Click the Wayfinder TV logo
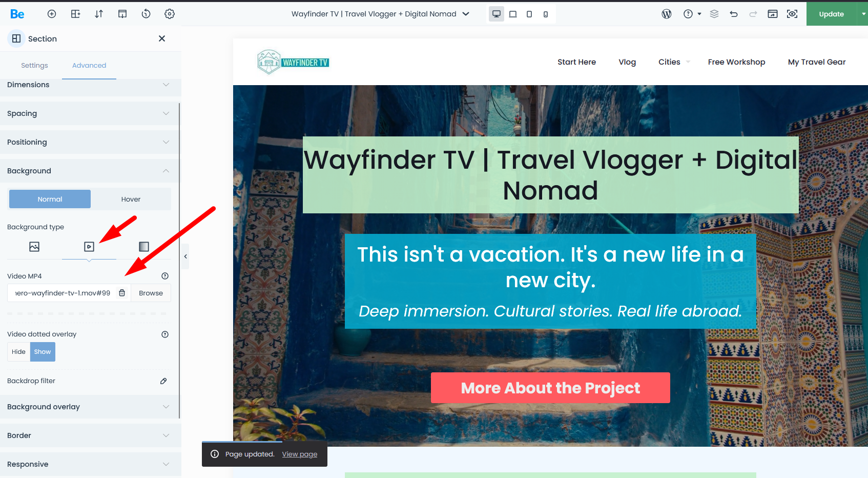 point(293,62)
